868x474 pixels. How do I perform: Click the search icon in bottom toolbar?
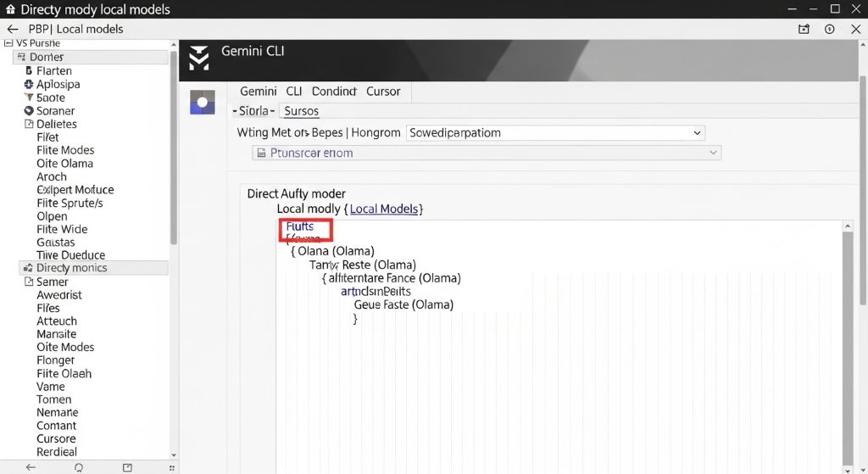click(x=79, y=467)
